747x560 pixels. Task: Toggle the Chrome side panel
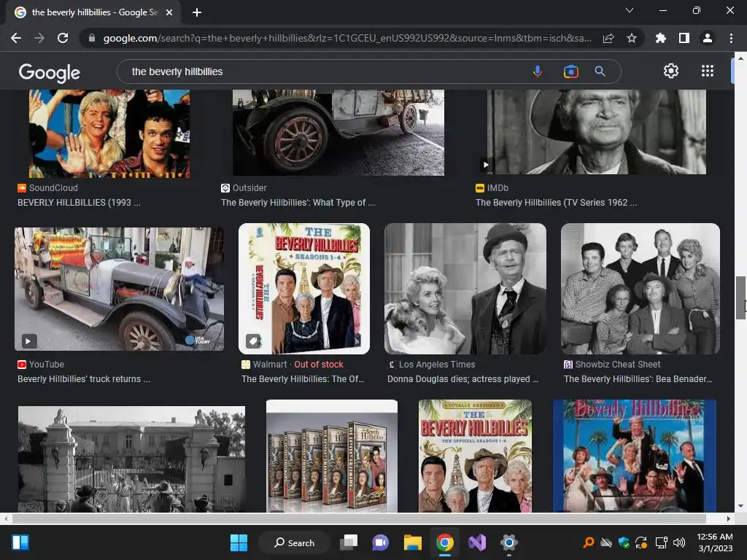(684, 38)
